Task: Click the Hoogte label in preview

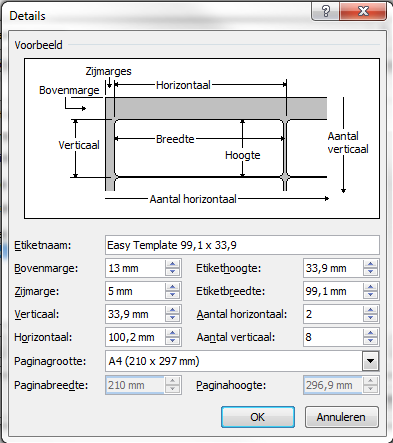Action: click(243, 155)
